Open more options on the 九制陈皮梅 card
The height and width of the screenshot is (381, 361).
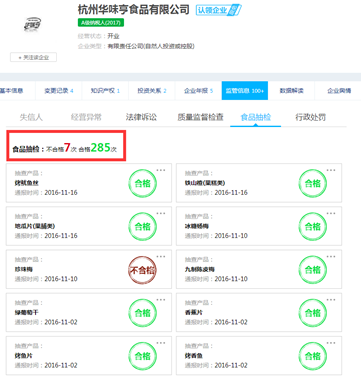(x=331, y=257)
